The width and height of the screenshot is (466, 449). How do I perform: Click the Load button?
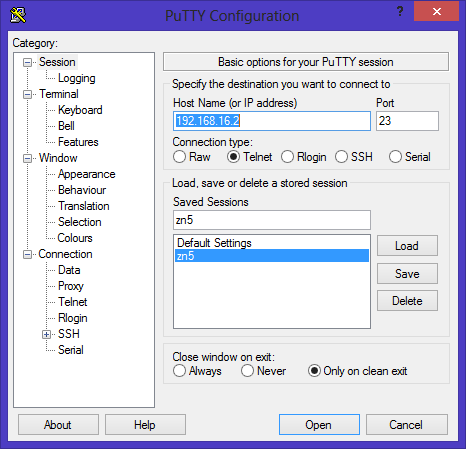tap(407, 246)
